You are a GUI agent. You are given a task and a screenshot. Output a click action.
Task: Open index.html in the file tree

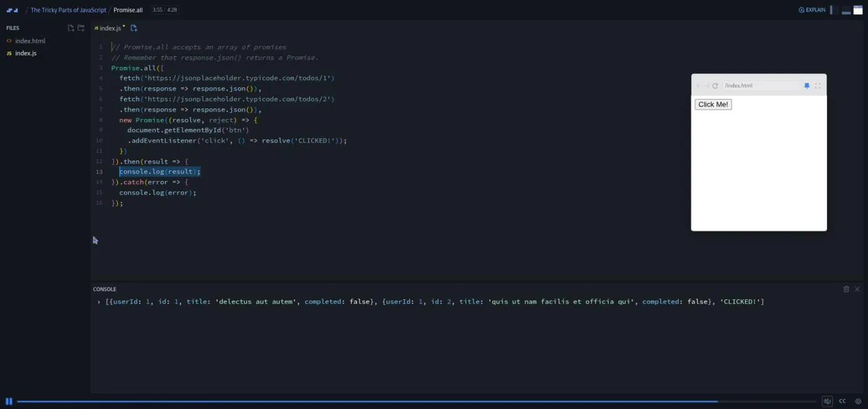coord(25,41)
